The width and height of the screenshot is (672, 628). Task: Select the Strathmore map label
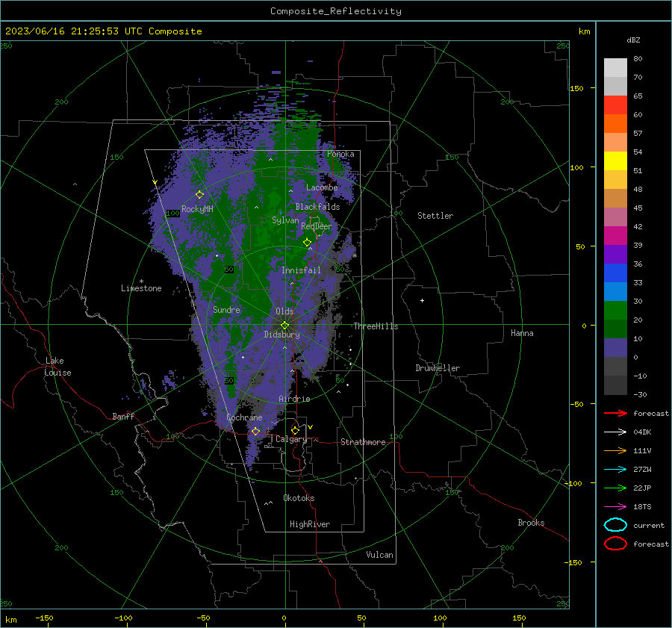coord(363,442)
